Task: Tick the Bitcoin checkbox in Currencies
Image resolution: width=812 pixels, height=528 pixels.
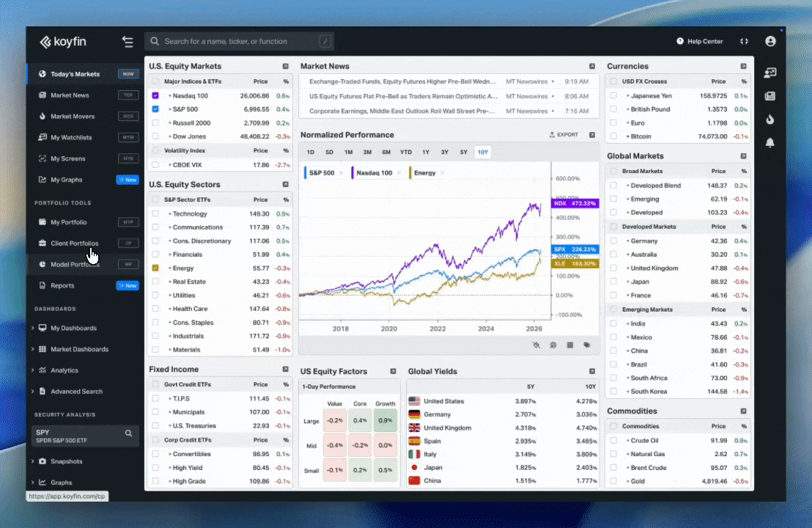Action: 613,136
